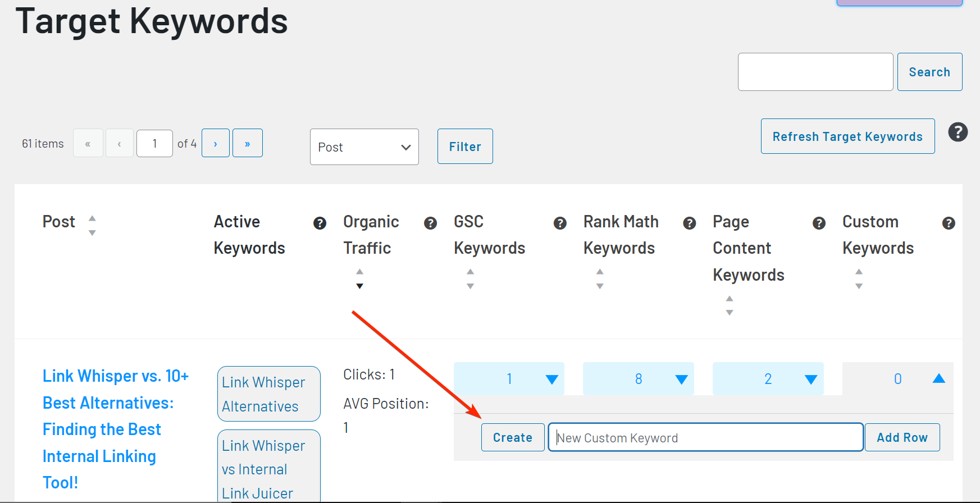The width and height of the screenshot is (980, 503).
Task: Click the Search button
Action: click(x=929, y=71)
